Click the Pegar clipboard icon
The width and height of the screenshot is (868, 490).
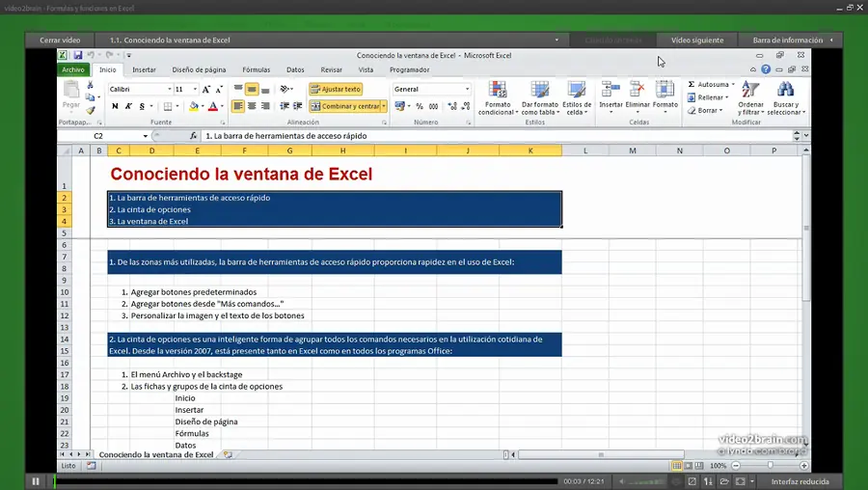(x=70, y=89)
